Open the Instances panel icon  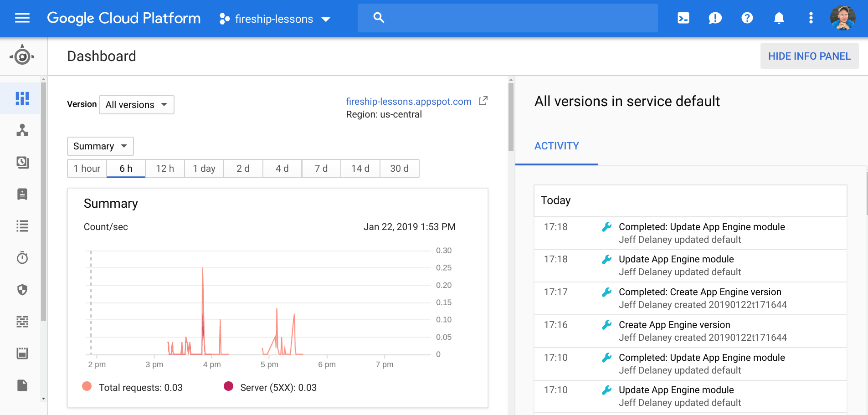[22, 195]
